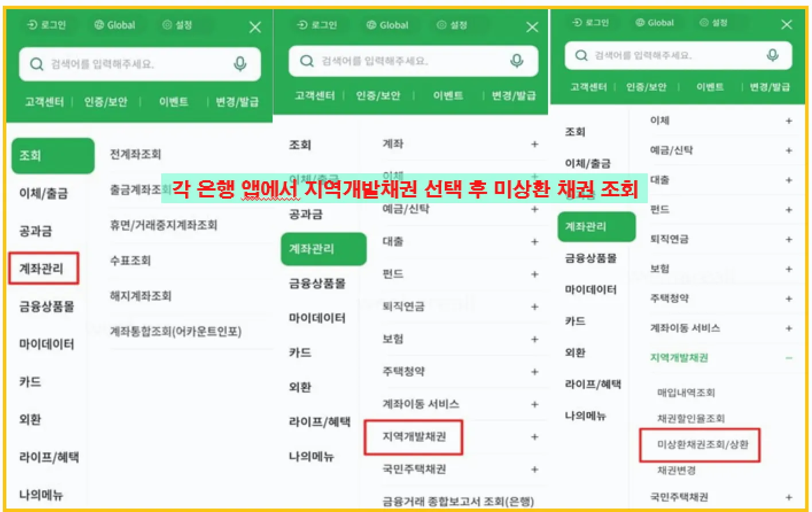
Task: Expand 주택청약 plus on the middle screen
Action: [535, 372]
